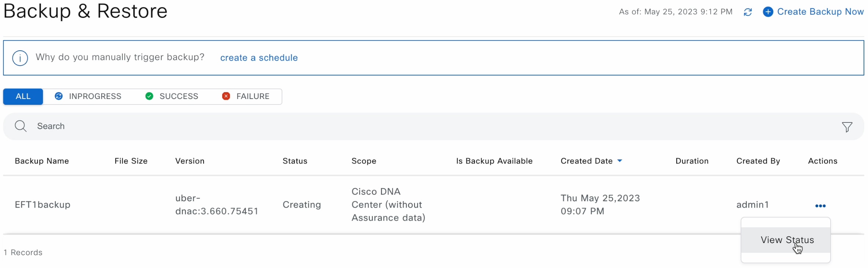Click the blue in-progress status icon
Image resolution: width=868 pixels, height=268 pixels.
click(59, 96)
